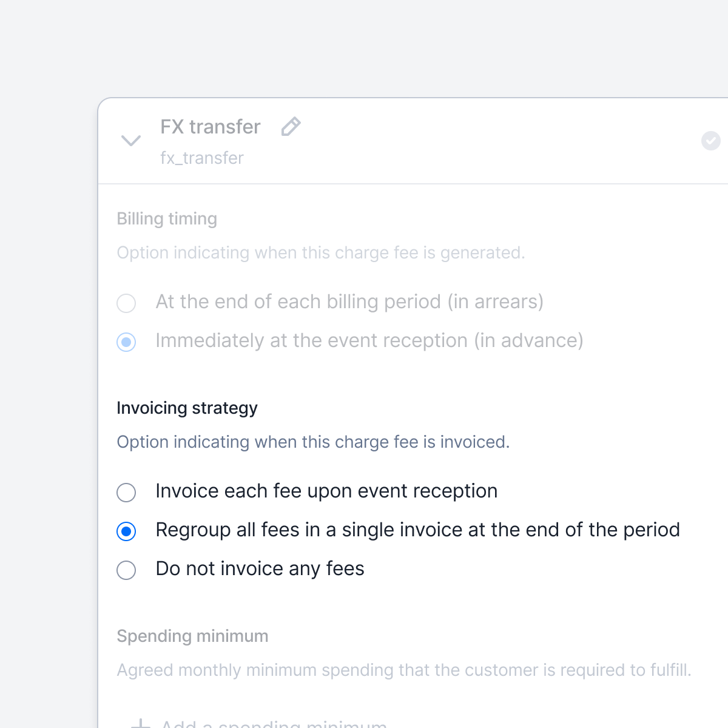Click 'Invoice each fee upon event reception' text

coord(326,491)
